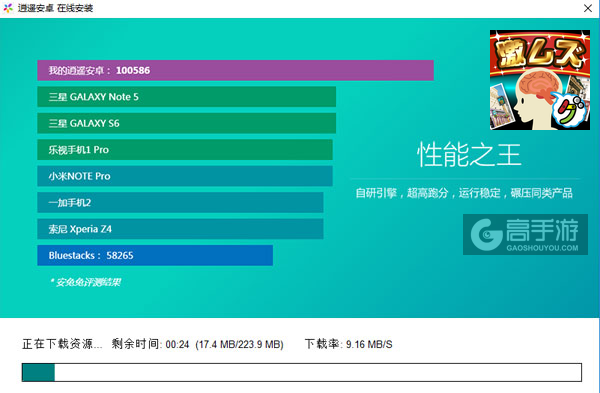This screenshot has height=393, width=600.
Task: Select the 我的逍遥安卓 100586 score bar
Action: coord(235,70)
